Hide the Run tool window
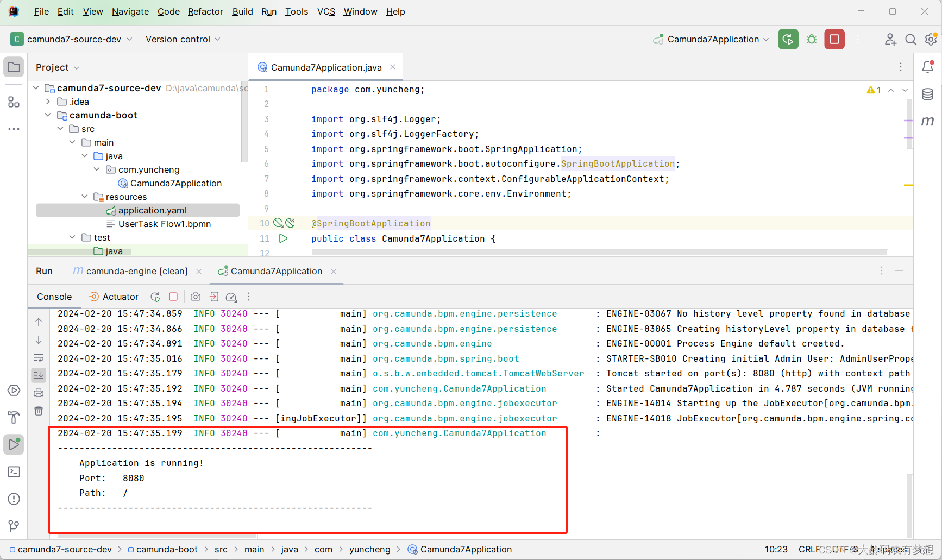Image resolution: width=942 pixels, height=560 pixels. point(899,270)
